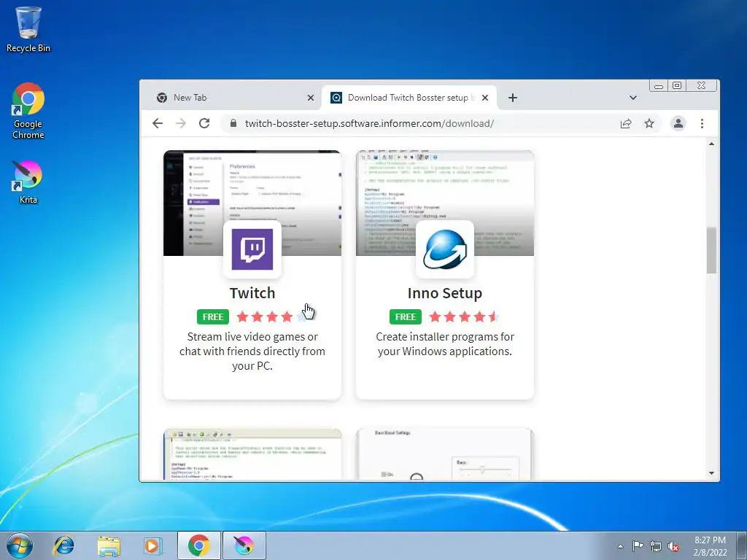This screenshot has width=747, height=560.
Task: Click the forward navigation arrow
Action: pyautogui.click(x=181, y=123)
